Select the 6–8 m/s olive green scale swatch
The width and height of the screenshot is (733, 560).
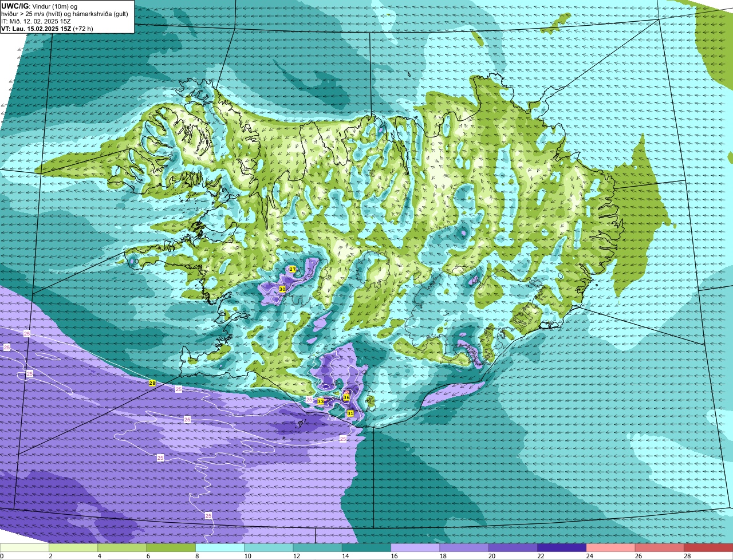point(171,547)
